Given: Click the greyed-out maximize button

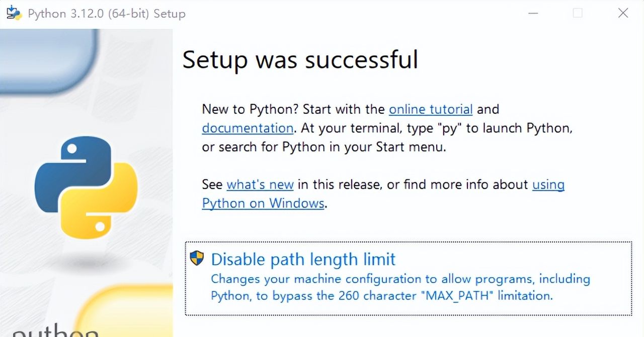Looking at the screenshot, I should point(578,13).
